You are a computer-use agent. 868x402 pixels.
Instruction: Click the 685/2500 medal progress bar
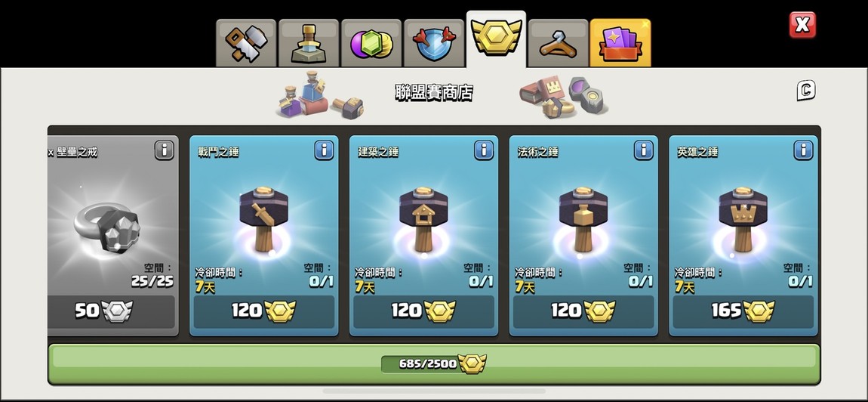click(434, 363)
